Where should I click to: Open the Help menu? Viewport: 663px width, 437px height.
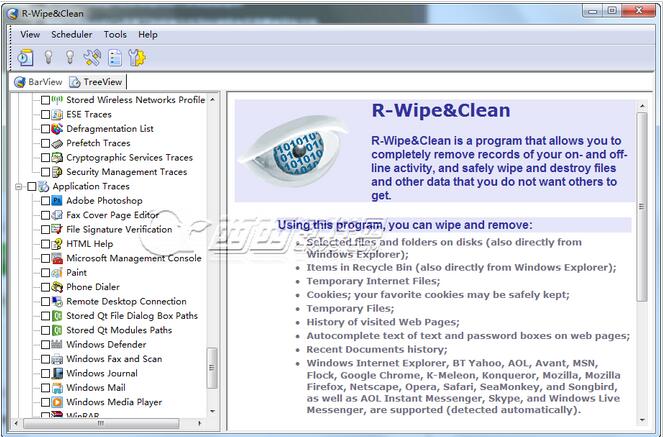148,35
